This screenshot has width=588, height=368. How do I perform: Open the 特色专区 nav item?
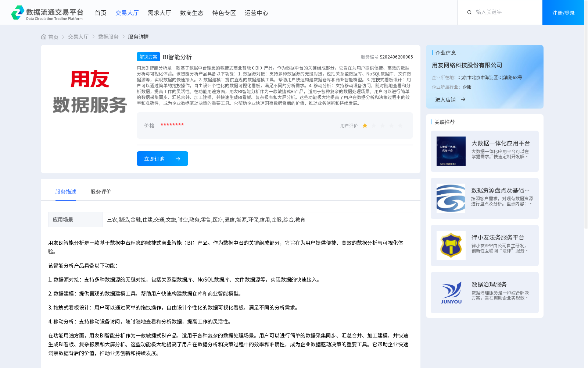(224, 13)
